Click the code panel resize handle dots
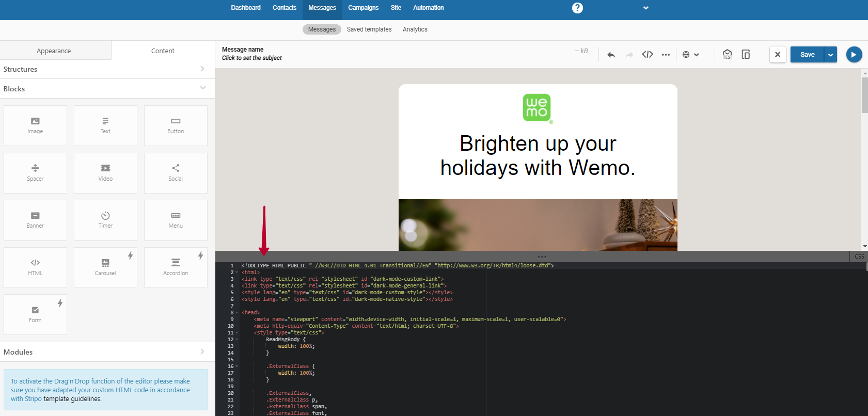Screen dimensions: 868x416 pyautogui.click(x=542, y=257)
